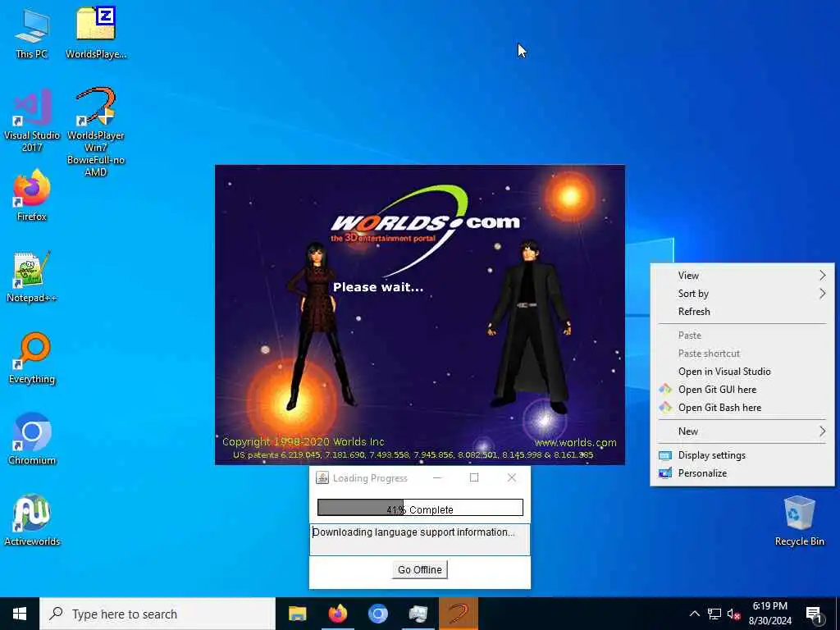Select the Firefox desktop shortcut
The image size is (840, 630).
click(x=32, y=195)
